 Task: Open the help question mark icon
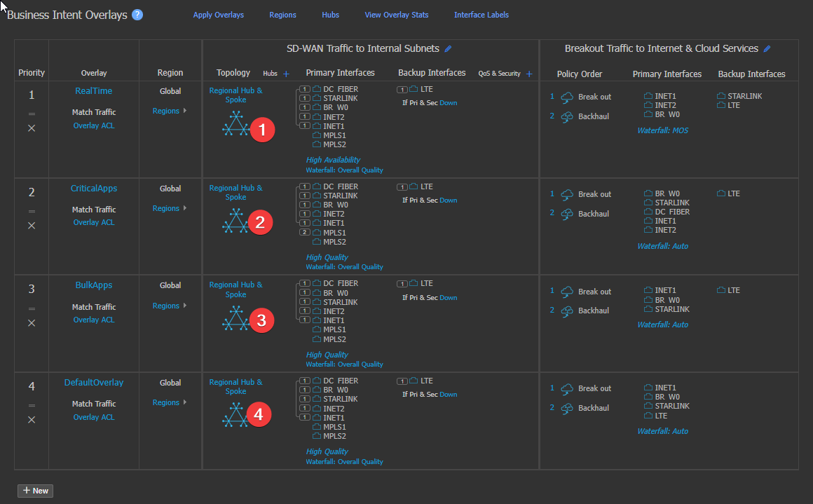pyautogui.click(x=137, y=15)
